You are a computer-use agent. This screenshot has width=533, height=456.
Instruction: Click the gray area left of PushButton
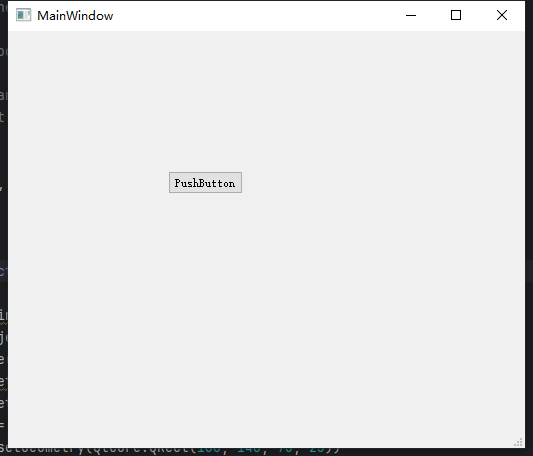88,183
